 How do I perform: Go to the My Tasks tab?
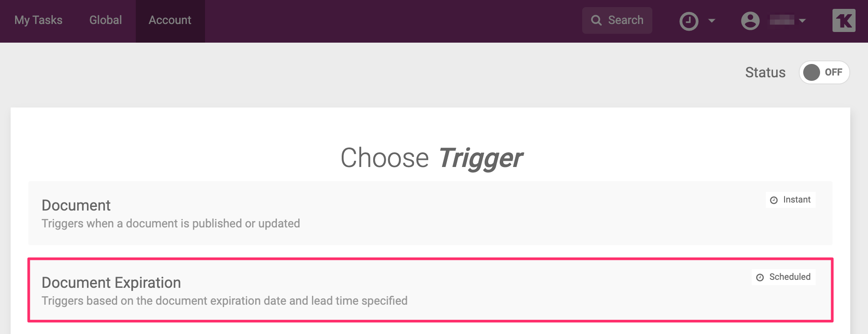click(38, 20)
